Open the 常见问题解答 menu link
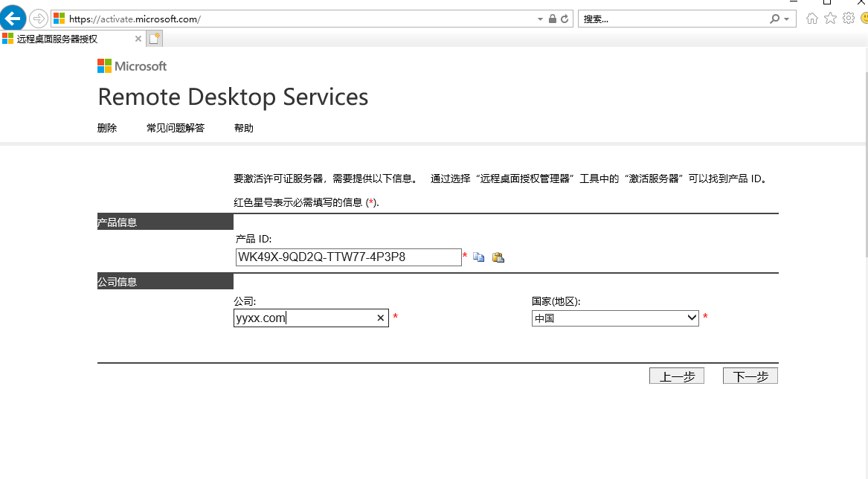This screenshot has height=479, width=868. [x=176, y=128]
